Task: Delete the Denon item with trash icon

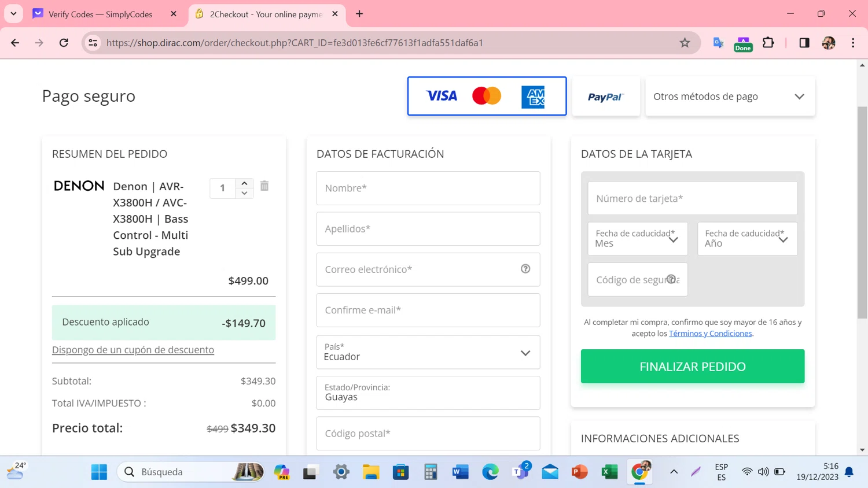Action: point(264,186)
